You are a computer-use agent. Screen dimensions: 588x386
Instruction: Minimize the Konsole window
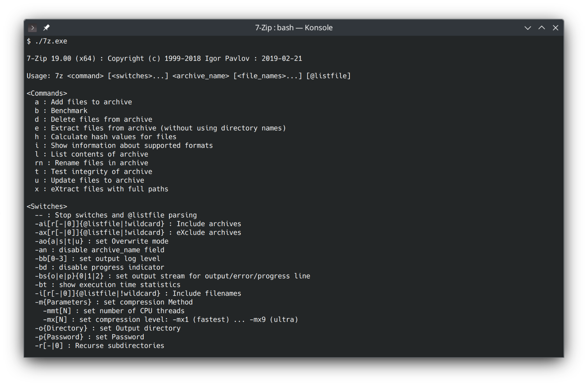(527, 28)
